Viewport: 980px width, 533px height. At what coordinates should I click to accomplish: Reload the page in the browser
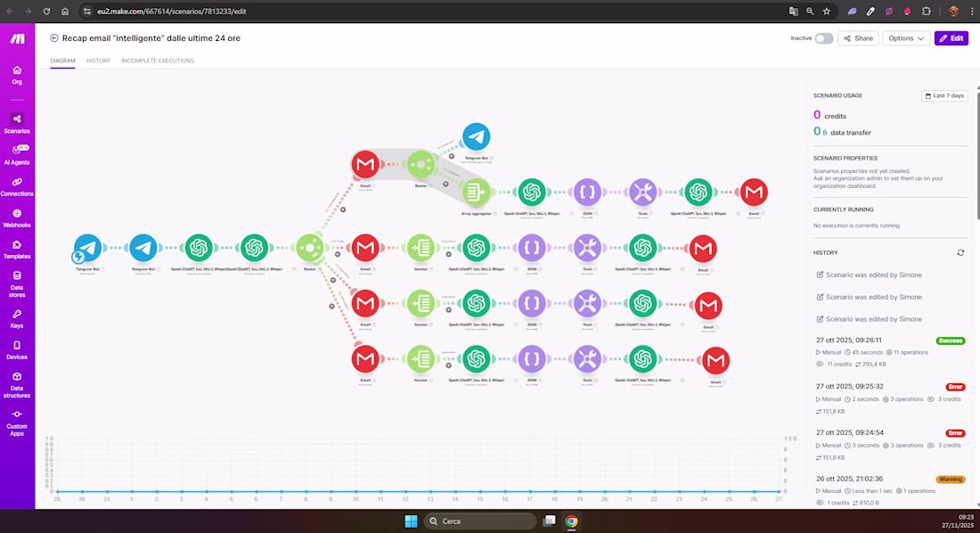[x=46, y=12]
